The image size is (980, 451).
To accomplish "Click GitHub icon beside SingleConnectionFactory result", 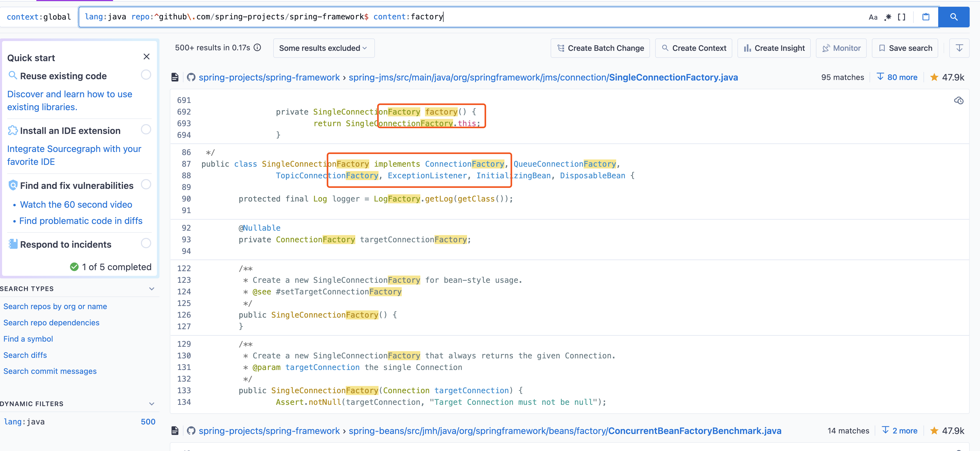I will click(x=191, y=78).
